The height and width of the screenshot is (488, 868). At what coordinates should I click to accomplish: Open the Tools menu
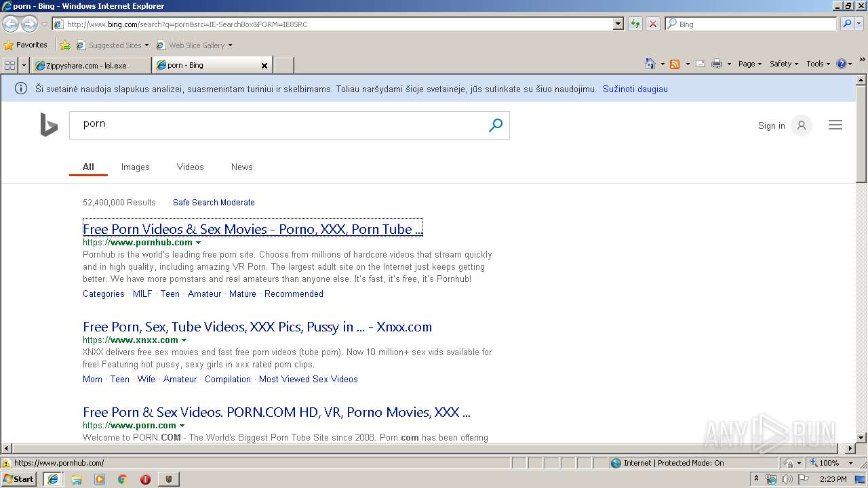818,64
